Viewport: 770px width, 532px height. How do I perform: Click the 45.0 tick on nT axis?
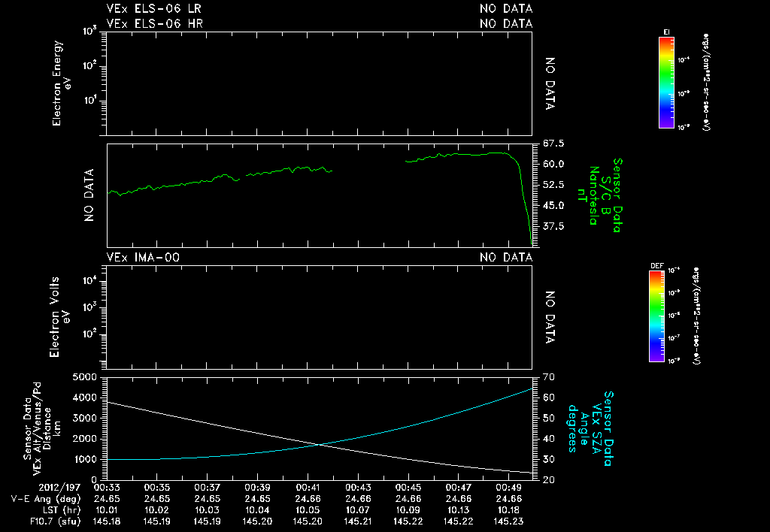tap(553, 205)
